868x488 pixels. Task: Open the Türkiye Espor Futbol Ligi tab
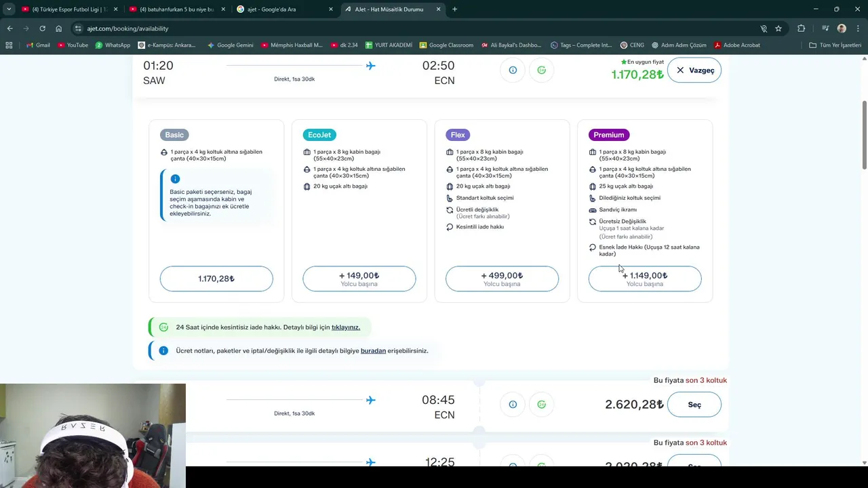tap(70, 9)
